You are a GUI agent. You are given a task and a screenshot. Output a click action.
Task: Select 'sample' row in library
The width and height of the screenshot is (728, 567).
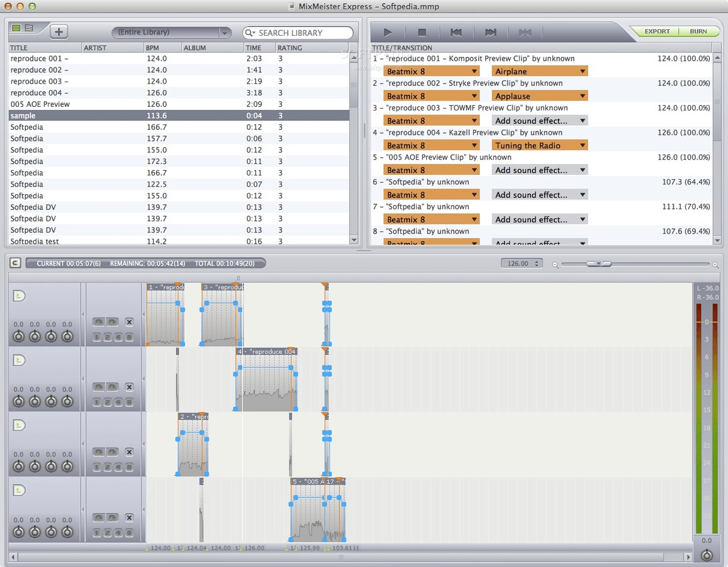pos(179,115)
